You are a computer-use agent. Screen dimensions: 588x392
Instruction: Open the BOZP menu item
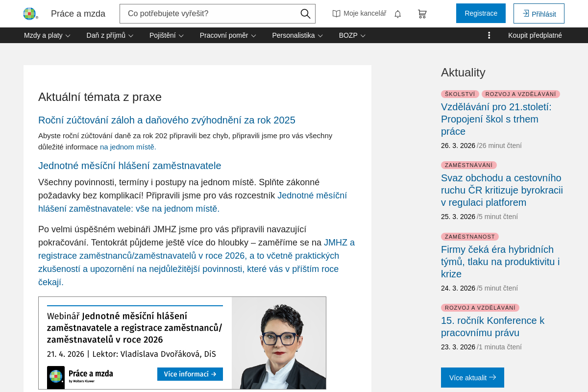[x=352, y=35]
